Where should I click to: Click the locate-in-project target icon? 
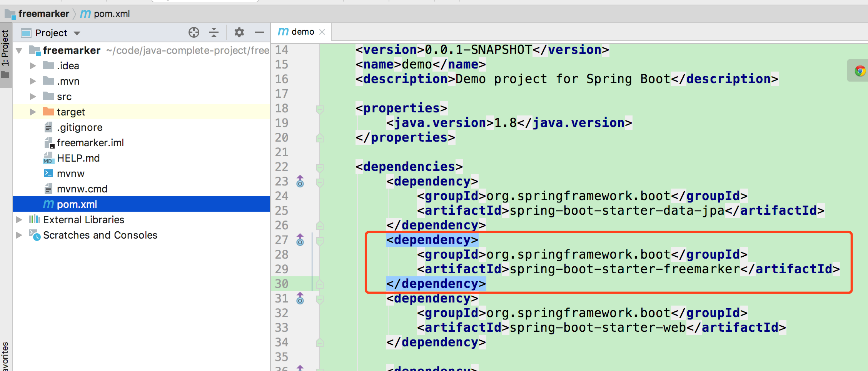click(x=194, y=33)
